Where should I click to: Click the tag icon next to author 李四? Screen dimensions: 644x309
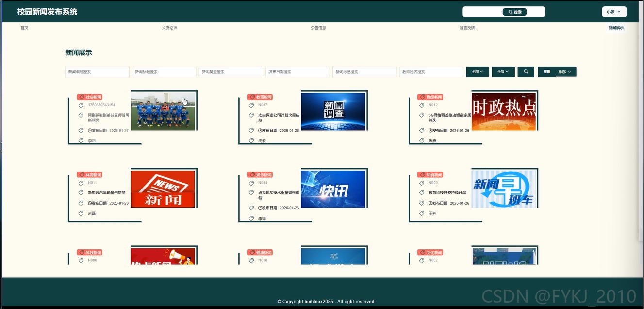pyautogui.click(x=81, y=141)
